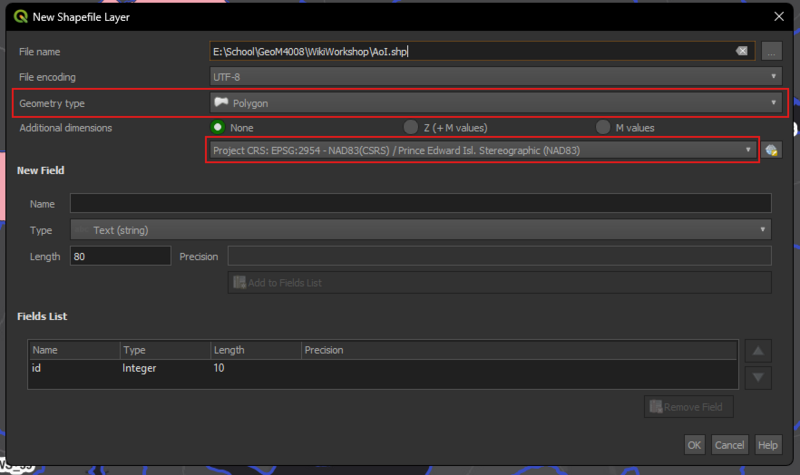
Task: Move field down with the down arrow
Action: pyautogui.click(x=759, y=377)
